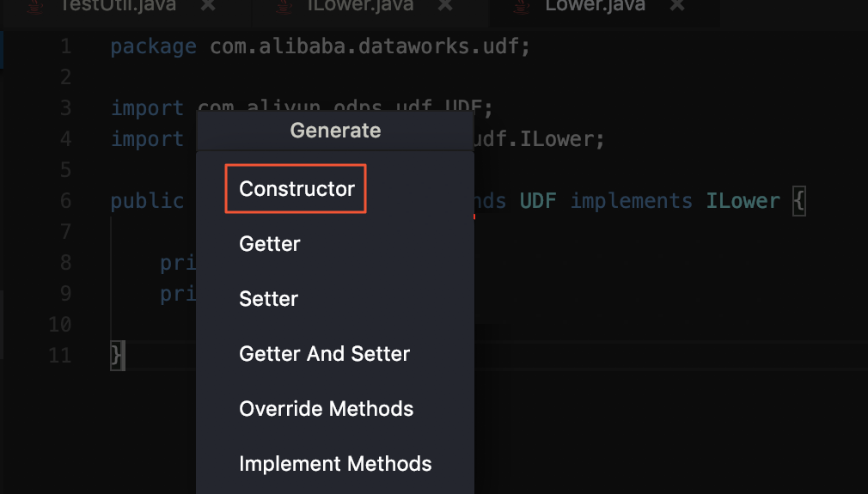
Task: Switch to the TestUtil.java tab
Action: [x=120, y=6]
